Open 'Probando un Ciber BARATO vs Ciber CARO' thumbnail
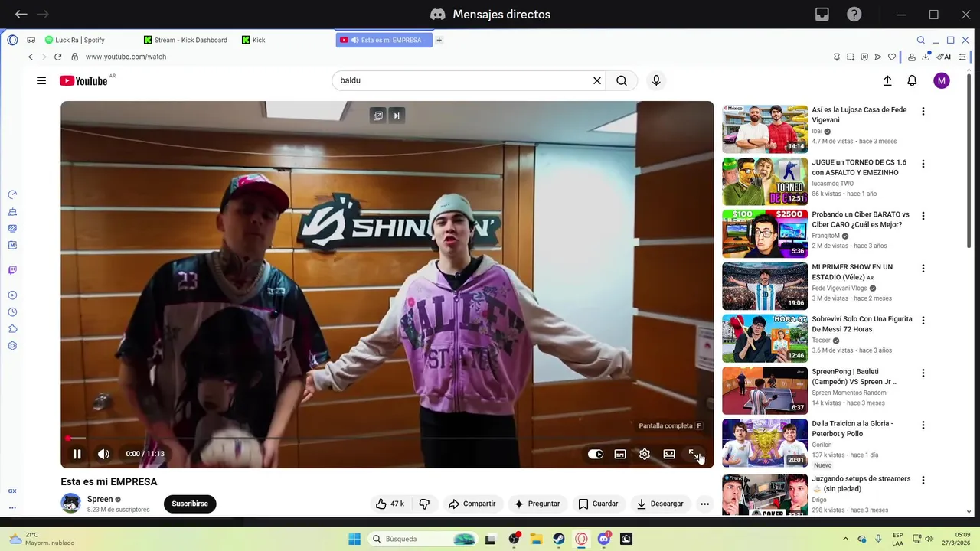This screenshot has height=551, width=980. tap(765, 234)
